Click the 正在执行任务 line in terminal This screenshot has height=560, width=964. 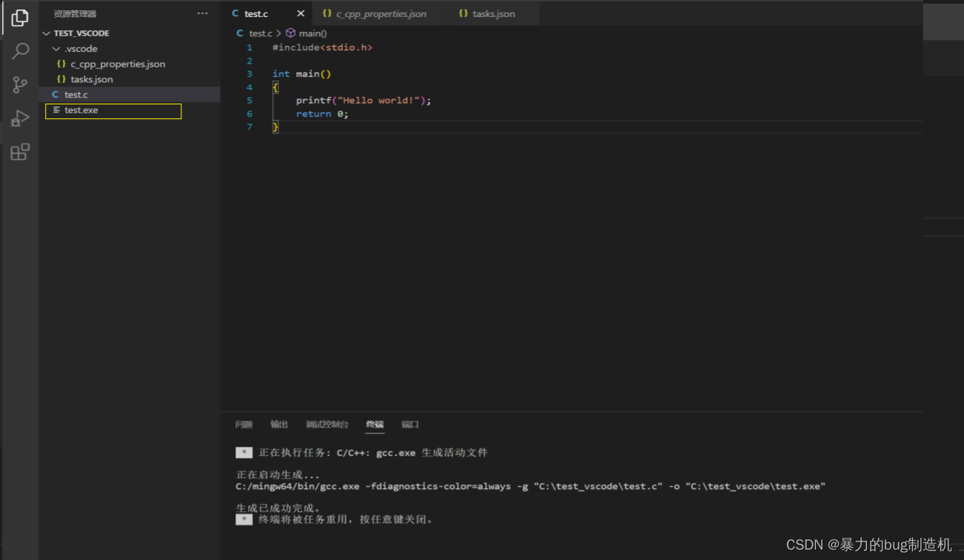373,453
